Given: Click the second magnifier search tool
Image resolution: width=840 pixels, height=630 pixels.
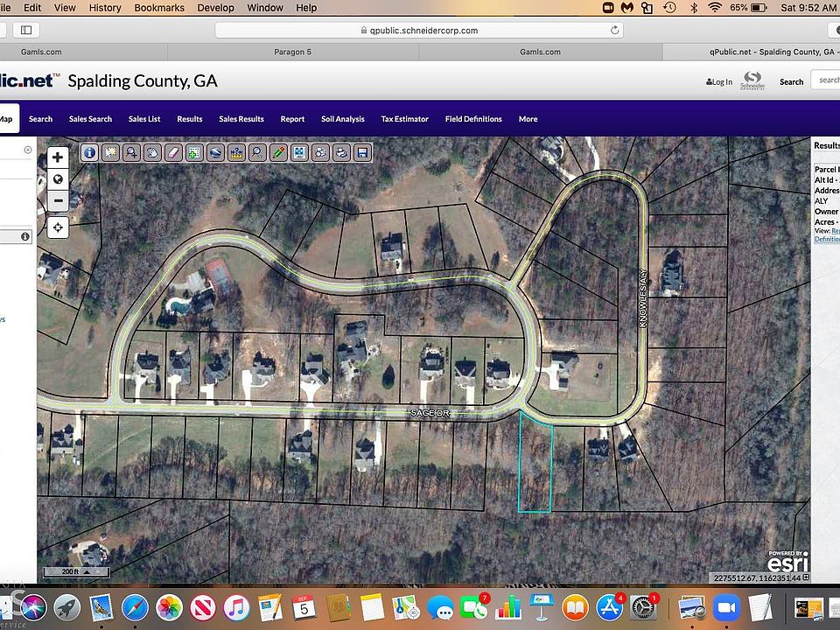Looking at the screenshot, I should coord(257,152).
